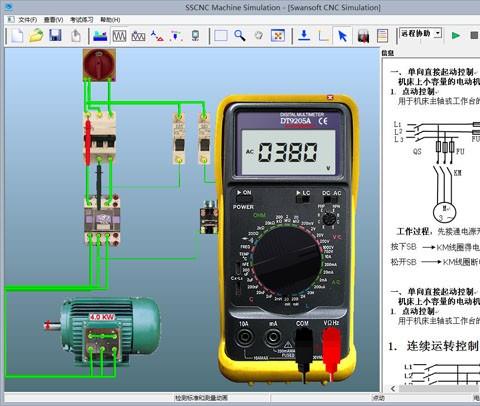Viewport: 480px width, 406px height.
Task: Click the machine device toolbar icon
Action: [x=195, y=36]
